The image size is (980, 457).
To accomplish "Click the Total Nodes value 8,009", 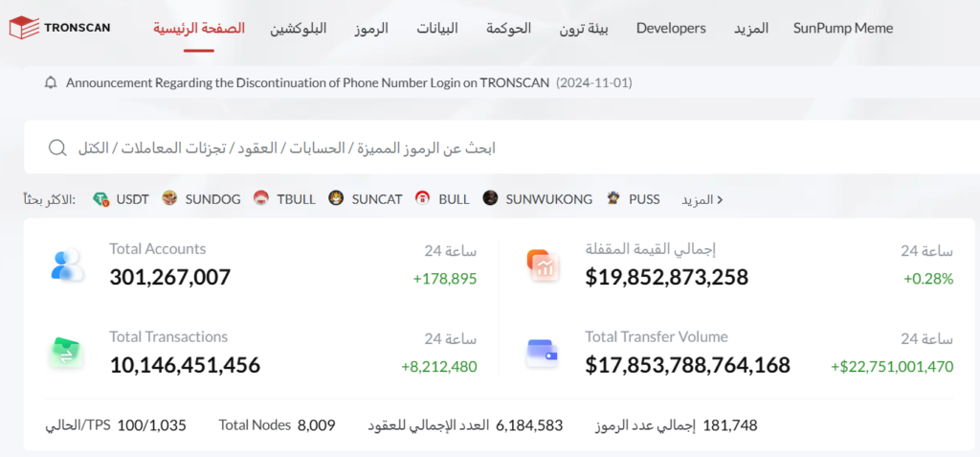I will [x=316, y=425].
